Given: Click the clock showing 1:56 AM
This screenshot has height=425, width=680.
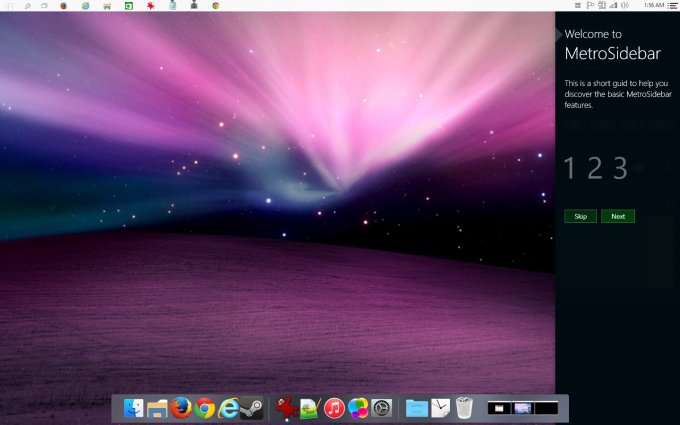Looking at the screenshot, I should click(654, 5).
